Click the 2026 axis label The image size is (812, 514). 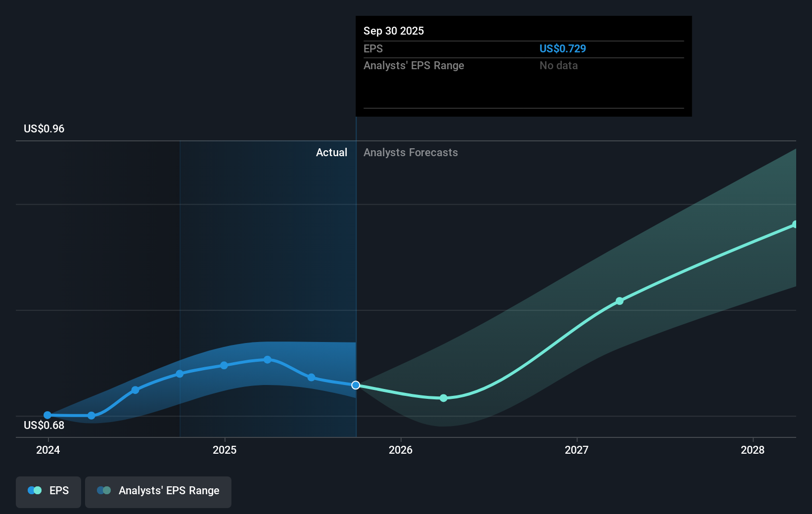(401, 450)
